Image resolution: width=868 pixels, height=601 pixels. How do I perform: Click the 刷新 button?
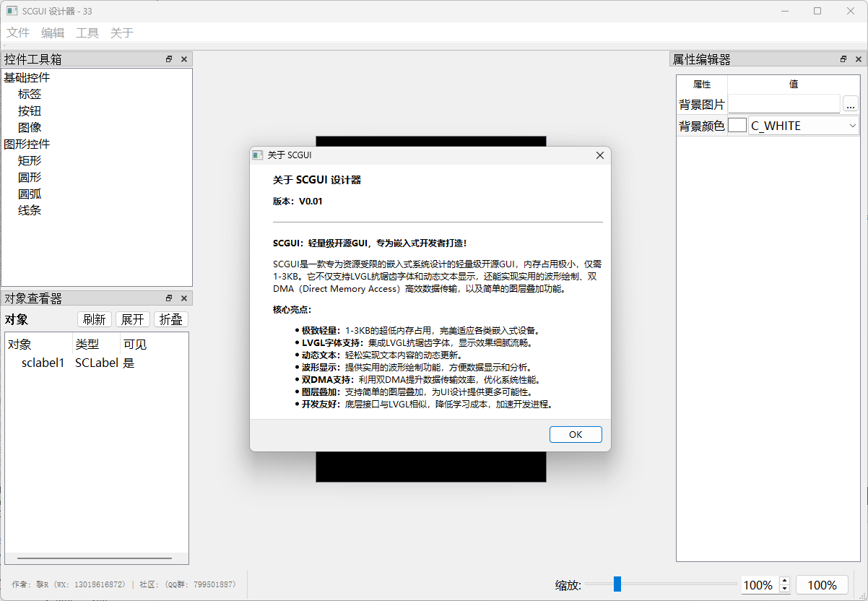click(x=95, y=319)
